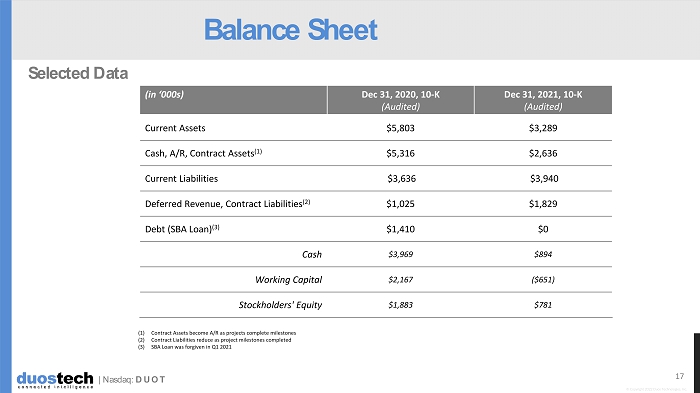Click Cash, A/R, Contract Assets label
This screenshot has width=700, height=393.
coord(203,153)
